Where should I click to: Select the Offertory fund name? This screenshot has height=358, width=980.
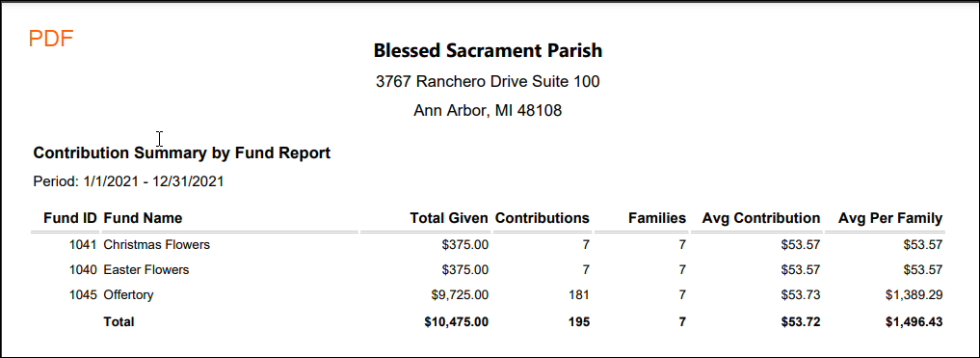pyautogui.click(x=128, y=294)
